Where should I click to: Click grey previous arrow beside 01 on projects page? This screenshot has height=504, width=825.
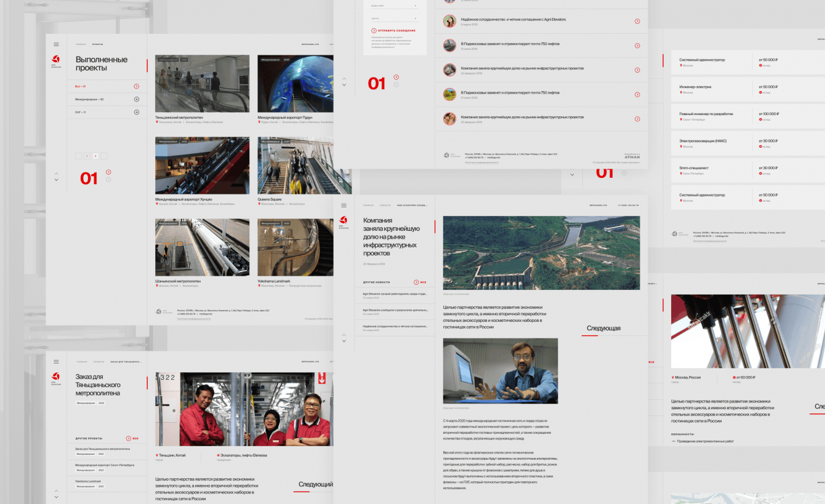click(108, 180)
